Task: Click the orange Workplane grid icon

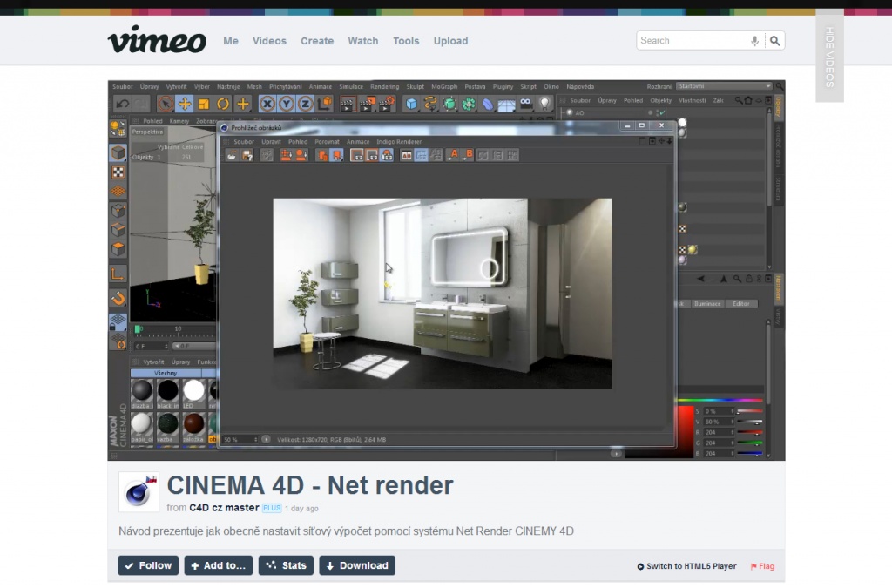Action: 118,192
